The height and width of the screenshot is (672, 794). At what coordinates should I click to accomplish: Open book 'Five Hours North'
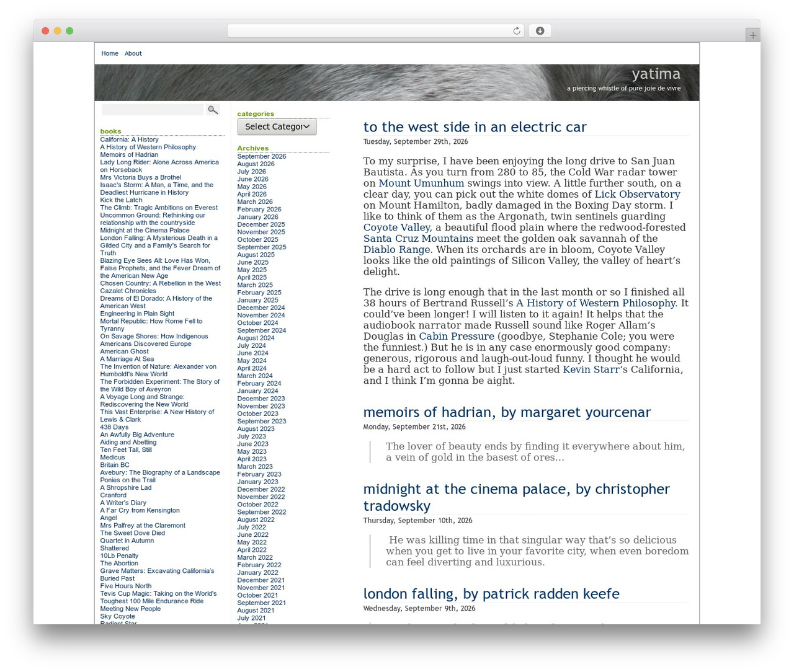coord(126,586)
